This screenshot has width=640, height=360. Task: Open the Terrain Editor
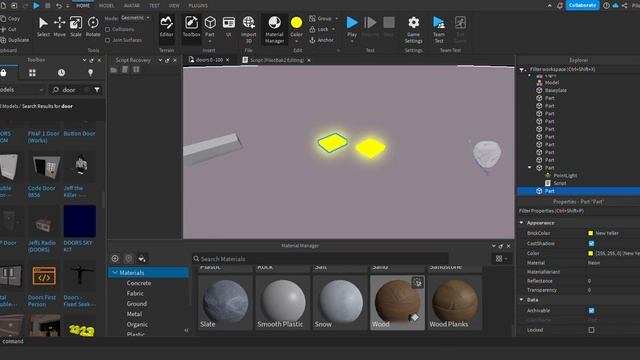[x=167, y=27]
